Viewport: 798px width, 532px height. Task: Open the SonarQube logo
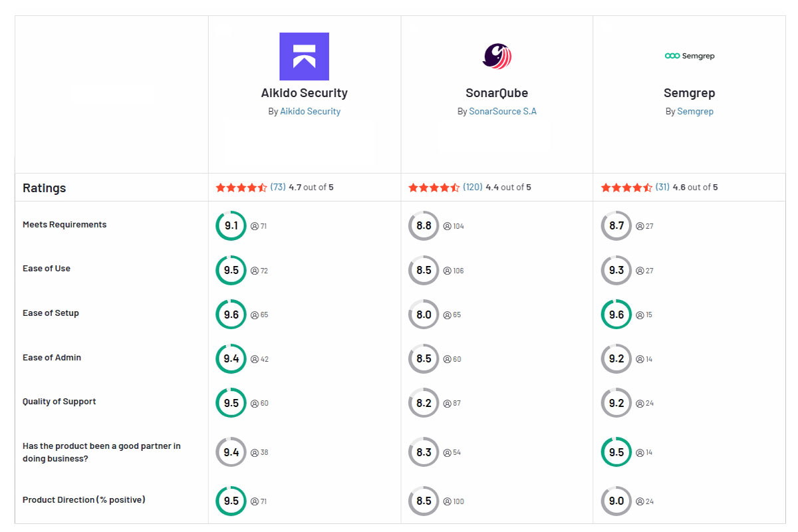click(497, 57)
